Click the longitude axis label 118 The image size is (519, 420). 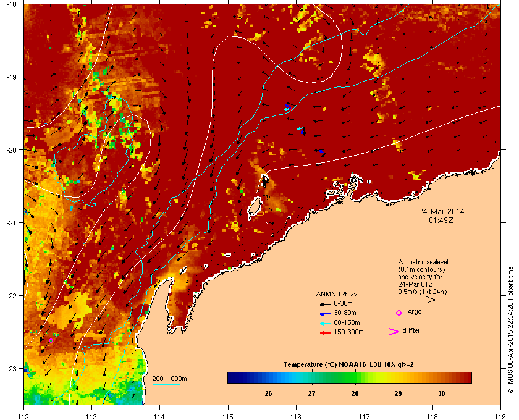[x=432, y=416]
